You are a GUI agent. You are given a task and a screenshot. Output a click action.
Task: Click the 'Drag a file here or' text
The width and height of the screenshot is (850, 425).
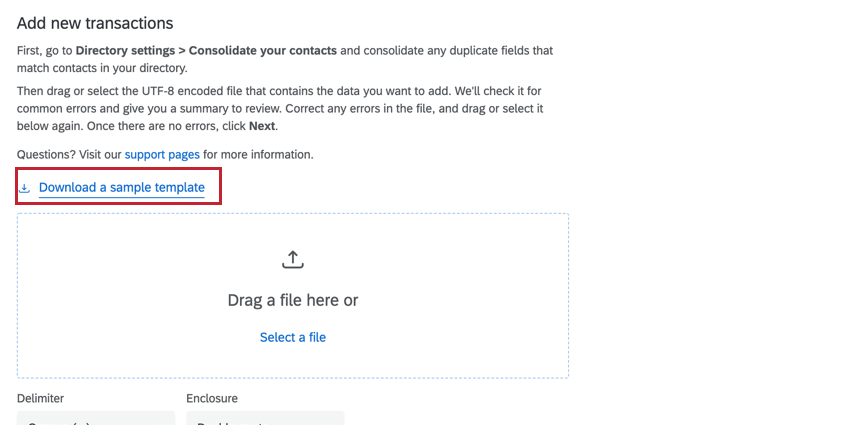point(292,300)
